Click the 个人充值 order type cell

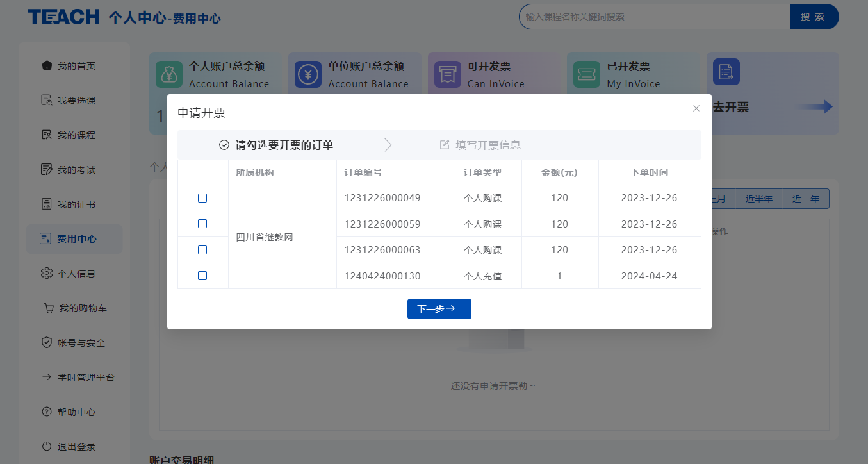point(483,276)
